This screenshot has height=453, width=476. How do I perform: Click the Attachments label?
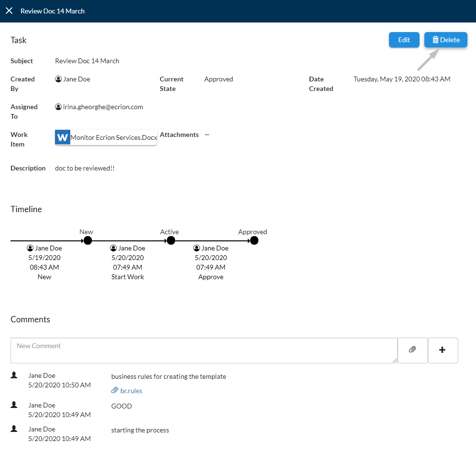coord(179,135)
